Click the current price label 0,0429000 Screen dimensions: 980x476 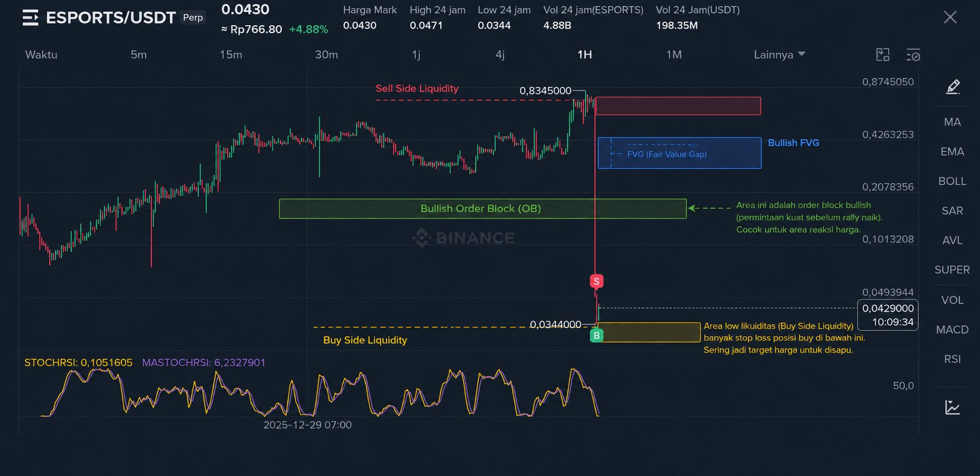[x=888, y=308]
